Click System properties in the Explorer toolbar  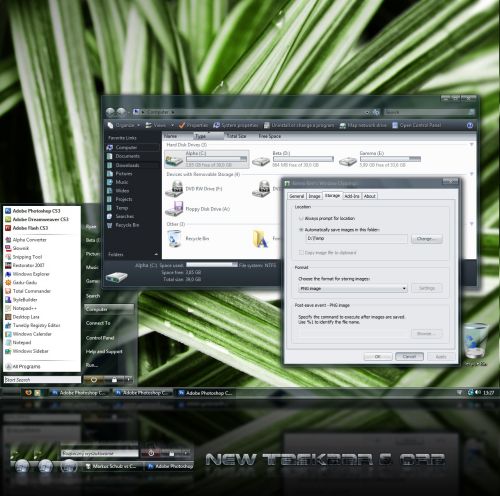pos(236,125)
